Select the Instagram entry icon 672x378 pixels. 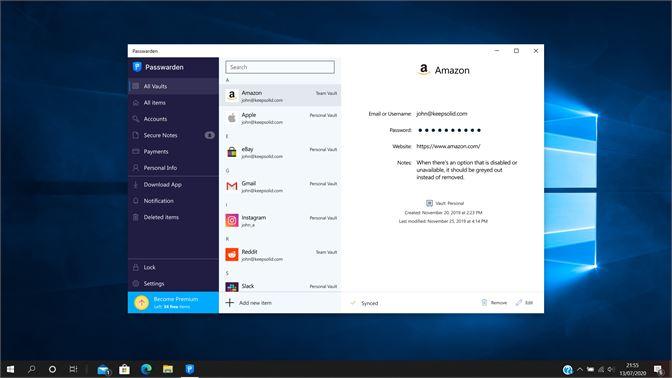(232, 220)
